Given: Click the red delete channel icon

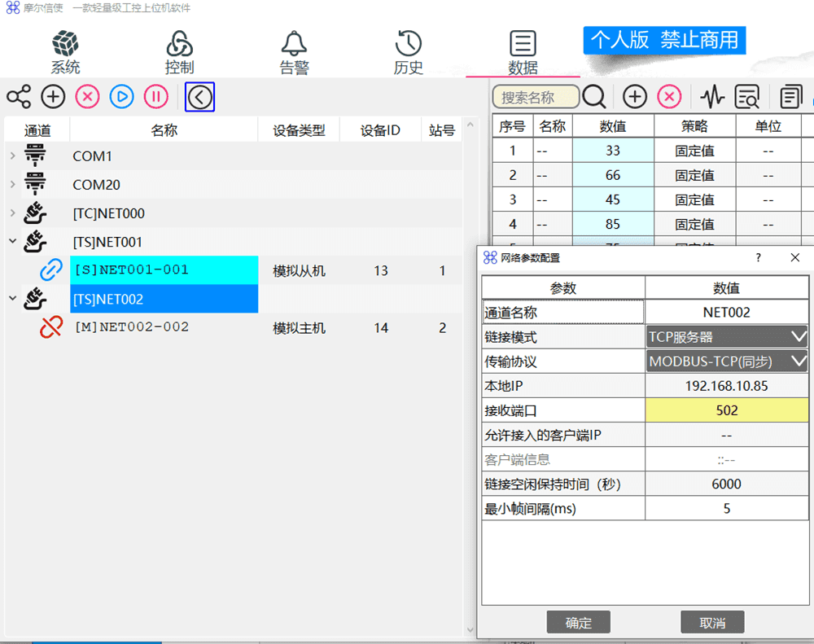Looking at the screenshot, I should (x=87, y=97).
